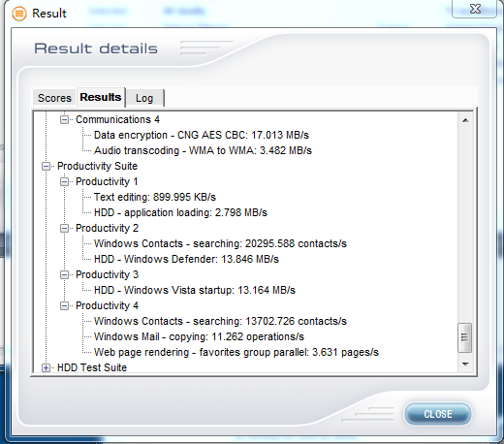The height and width of the screenshot is (444, 504).
Task: Click the vertical scrollbar thumb
Action: coord(465,337)
